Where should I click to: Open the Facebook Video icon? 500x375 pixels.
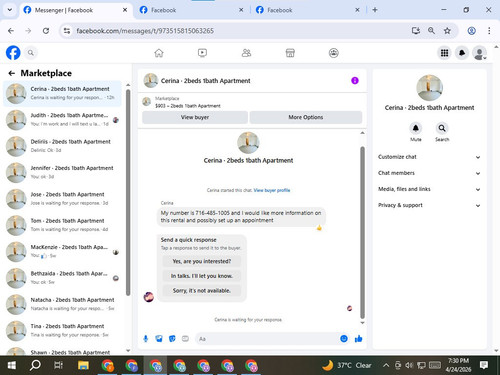click(202, 53)
